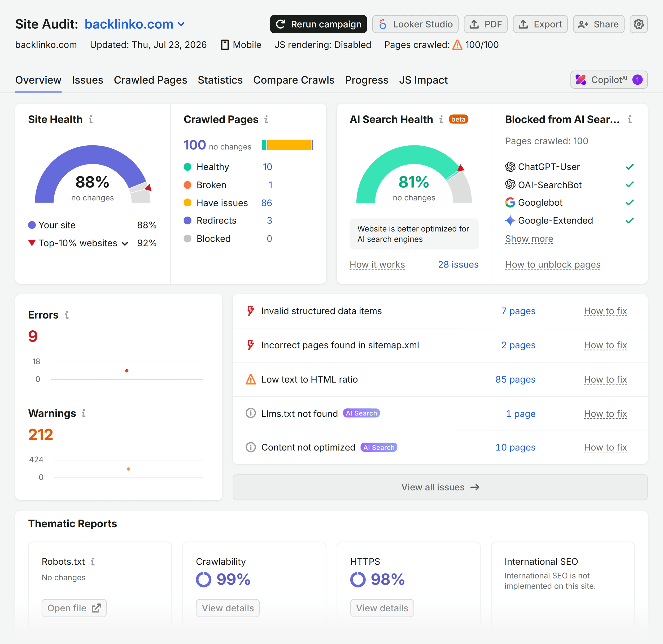This screenshot has height=644, width=663.
Task: Open the 7 pages link
Action: point(518,311)
